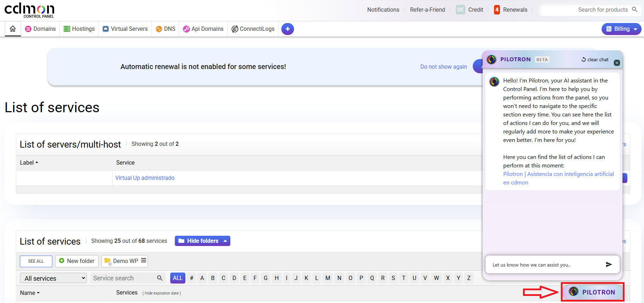Image resolution: width=644 pixels, height=303 pixels.
Task: Switch to the Virtual Servers tab
Action: coord(125,29)
